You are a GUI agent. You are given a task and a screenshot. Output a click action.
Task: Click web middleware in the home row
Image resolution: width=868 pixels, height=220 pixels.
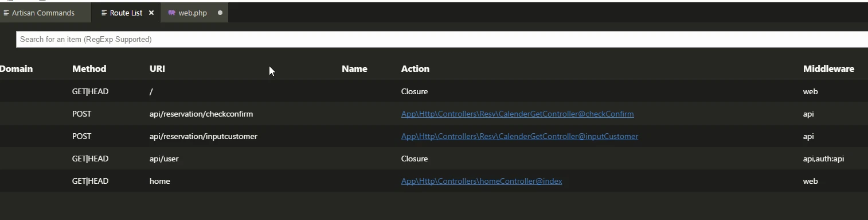click(810, 181)
